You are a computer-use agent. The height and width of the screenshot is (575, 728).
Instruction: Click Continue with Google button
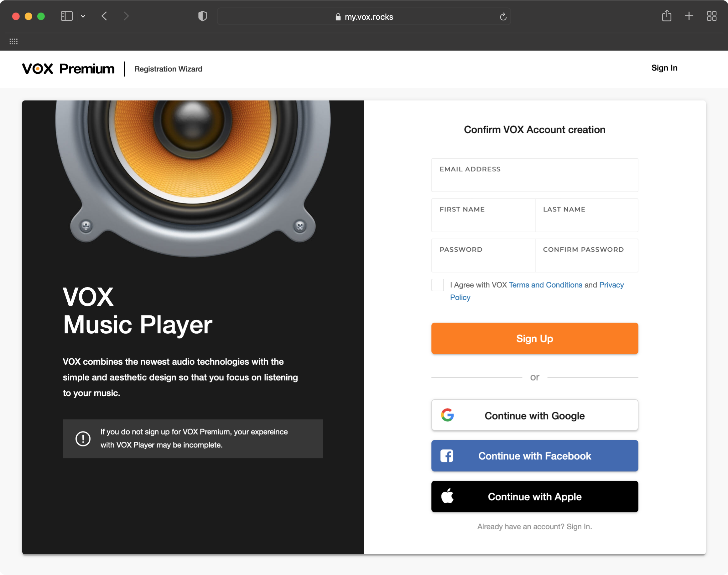pos(534,415)
